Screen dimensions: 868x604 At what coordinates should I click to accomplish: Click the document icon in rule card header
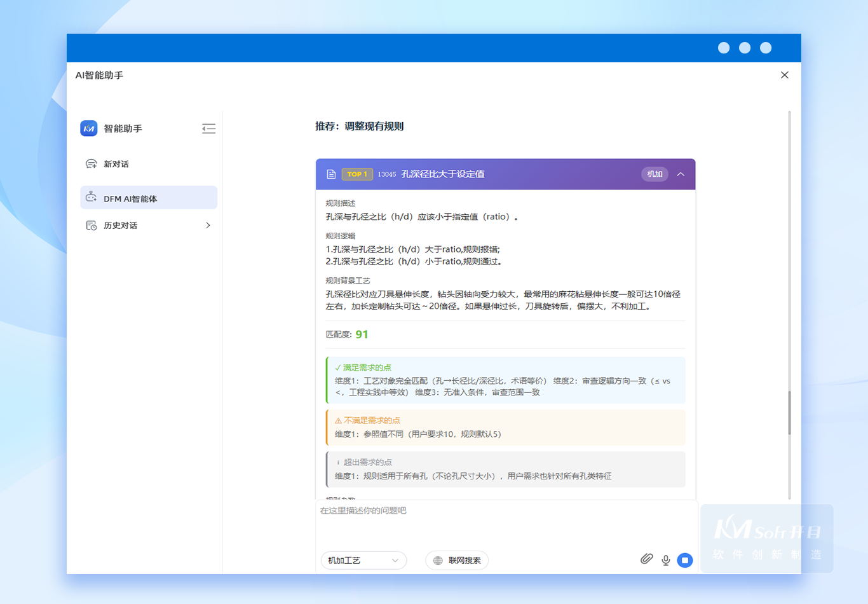pos(331,174)
